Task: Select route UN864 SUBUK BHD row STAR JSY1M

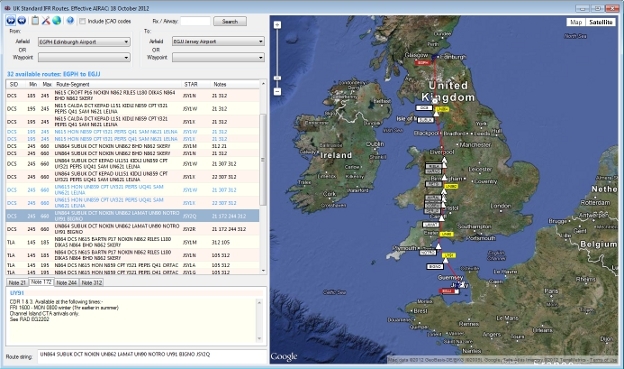Action: click(x=133, y=146)
